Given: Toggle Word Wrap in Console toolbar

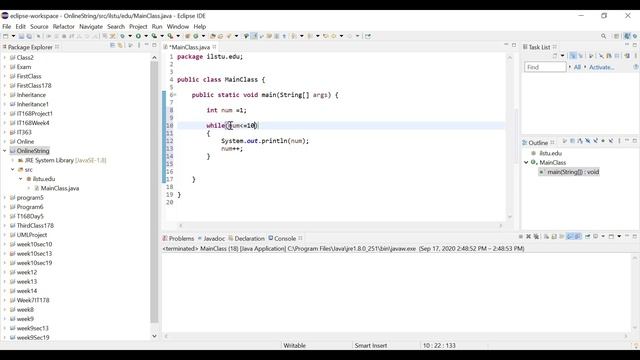Looking at the screenshot, I should [x=562, y=236].
